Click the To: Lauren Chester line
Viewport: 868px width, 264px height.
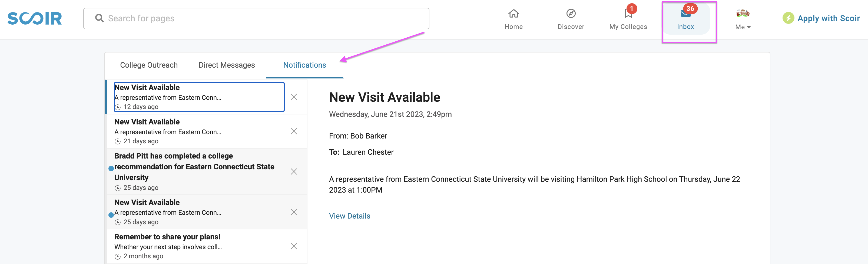point(361,152)
